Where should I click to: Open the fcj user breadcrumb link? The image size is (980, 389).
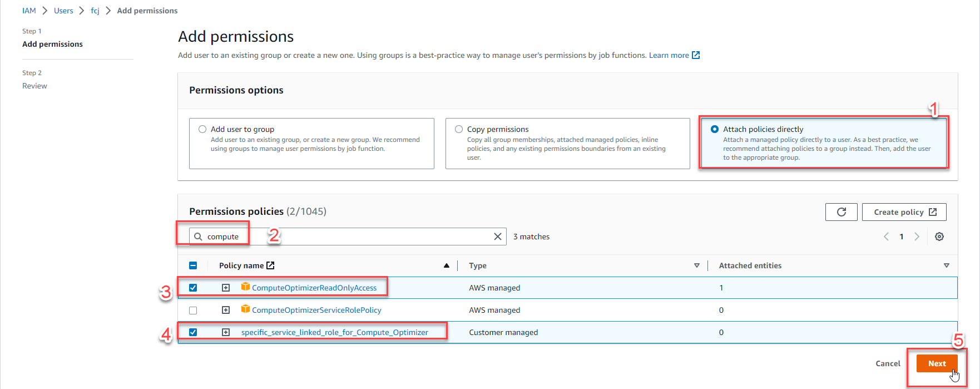[95, 11]
